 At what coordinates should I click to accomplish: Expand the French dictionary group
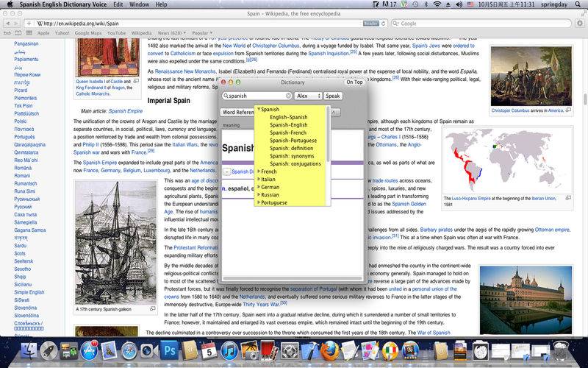tap(259, 171)
